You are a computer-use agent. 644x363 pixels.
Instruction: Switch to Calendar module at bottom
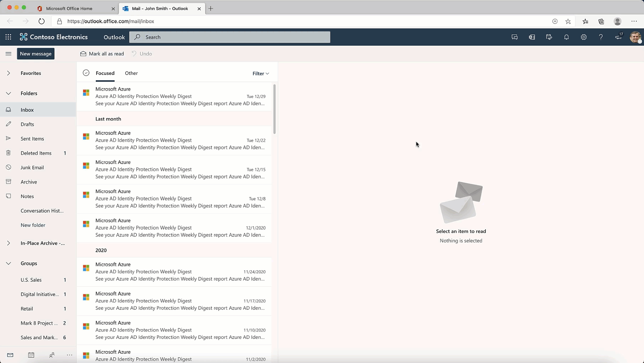(x=31, y=355)
